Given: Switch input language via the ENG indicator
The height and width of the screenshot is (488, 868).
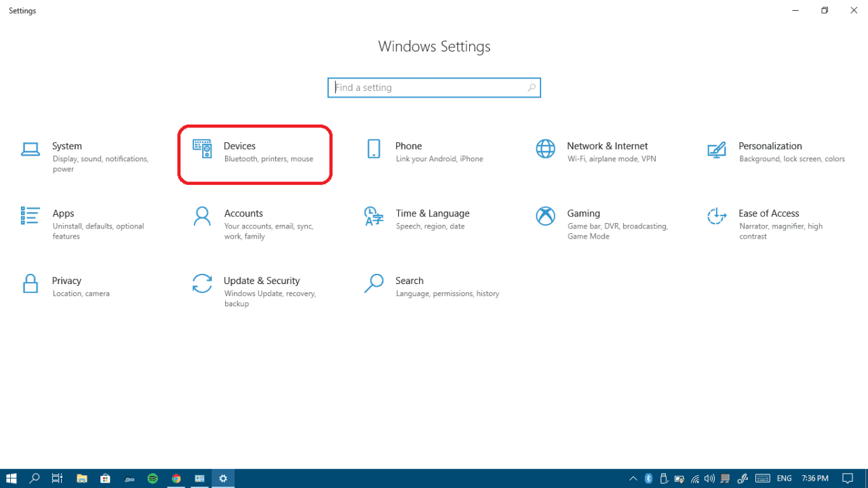Looking at the screenshot, I should tap(784, 479).
